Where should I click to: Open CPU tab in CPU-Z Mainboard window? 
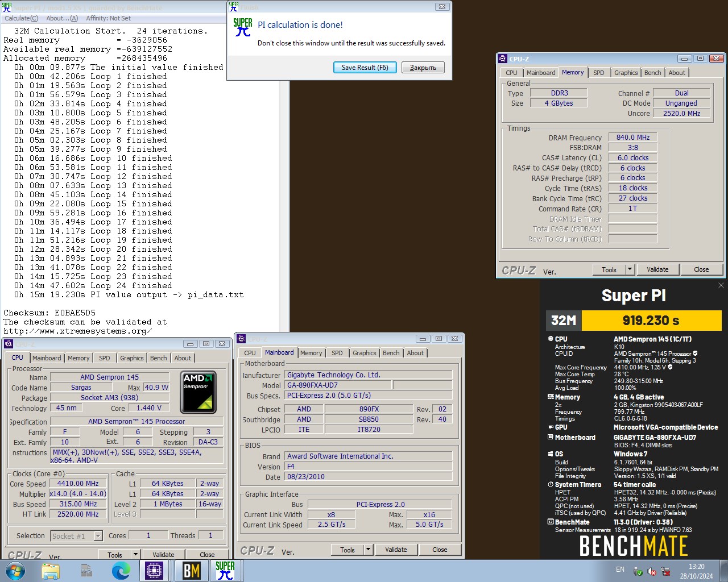point(250,353)
